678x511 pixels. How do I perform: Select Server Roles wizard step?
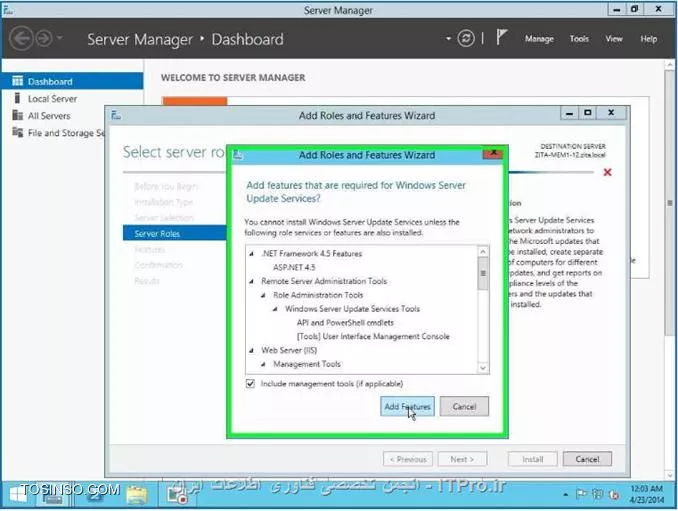pyautogui.click(x=175, y=233)
